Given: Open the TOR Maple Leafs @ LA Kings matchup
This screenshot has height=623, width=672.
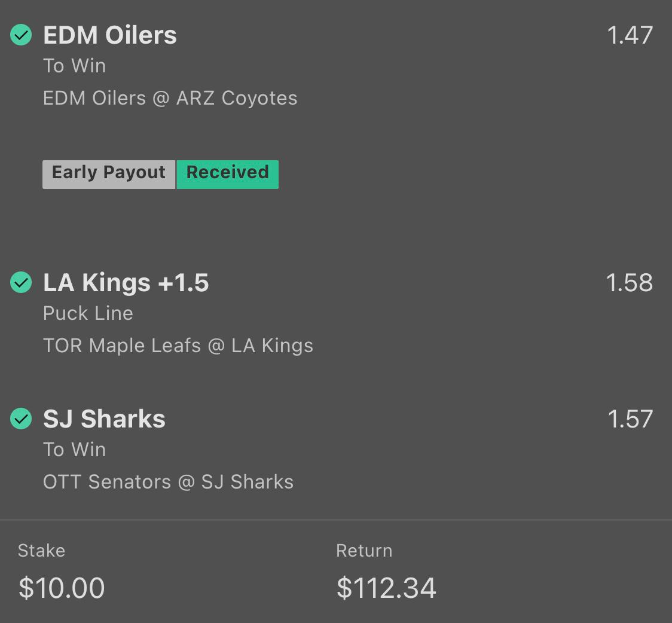Looking at the screenshot, I should point(178,346).
